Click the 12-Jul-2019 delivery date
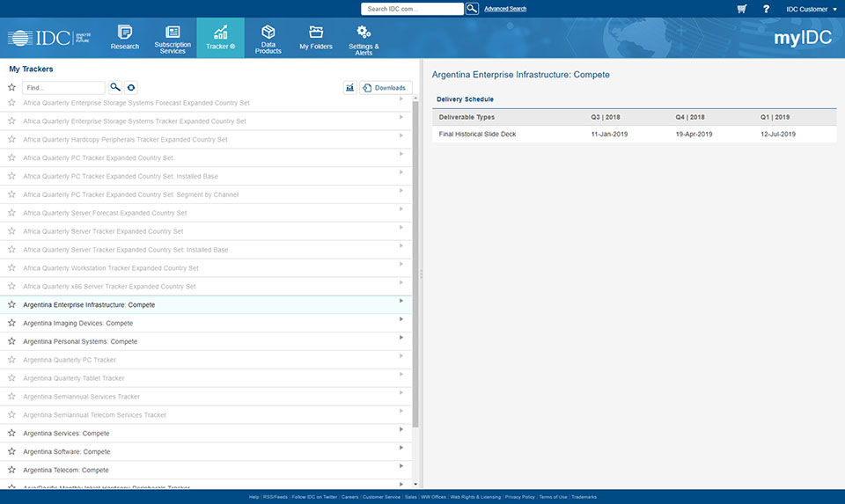845x504 pixels. pos(777,134)
